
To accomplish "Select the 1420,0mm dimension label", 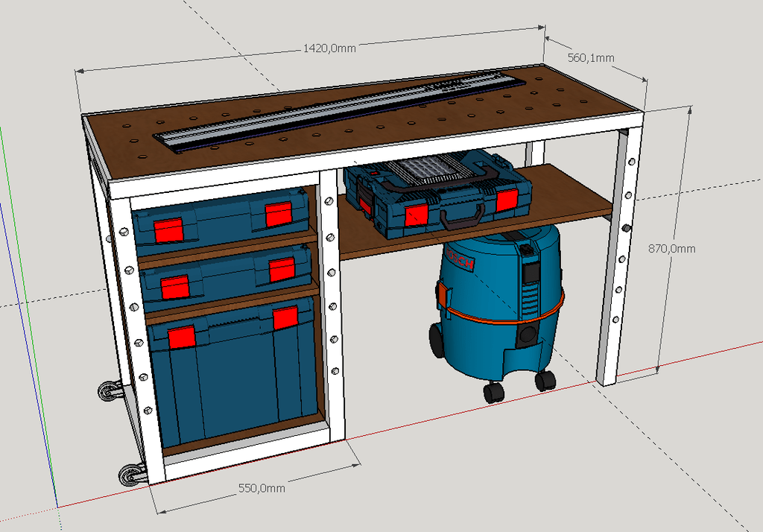I will (x=329, y=48).
